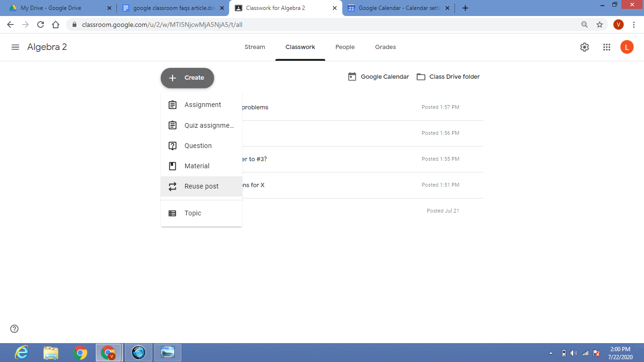Open post posted at 1:56 PM
Image resolution: width=644 pixels, height=362 pixels.
[363, 133]
